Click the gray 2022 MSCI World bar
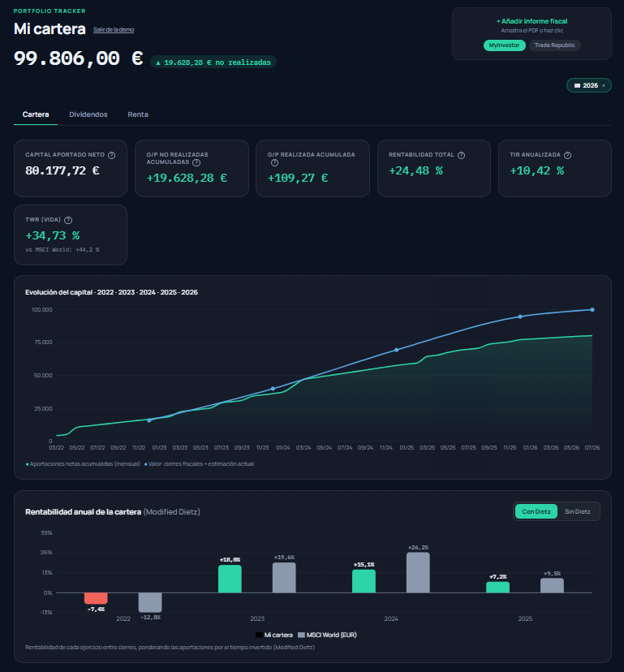Viewport: 624px width, 672px height. 150,602
